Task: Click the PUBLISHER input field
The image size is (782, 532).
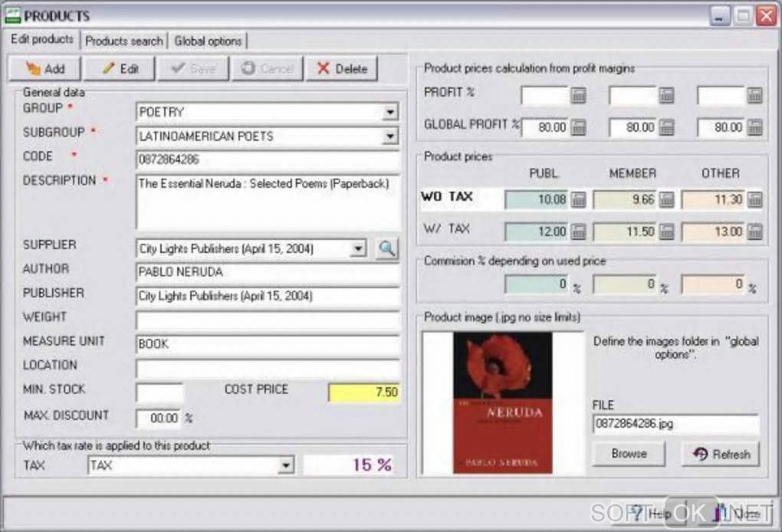Action: tap(268, 296)
